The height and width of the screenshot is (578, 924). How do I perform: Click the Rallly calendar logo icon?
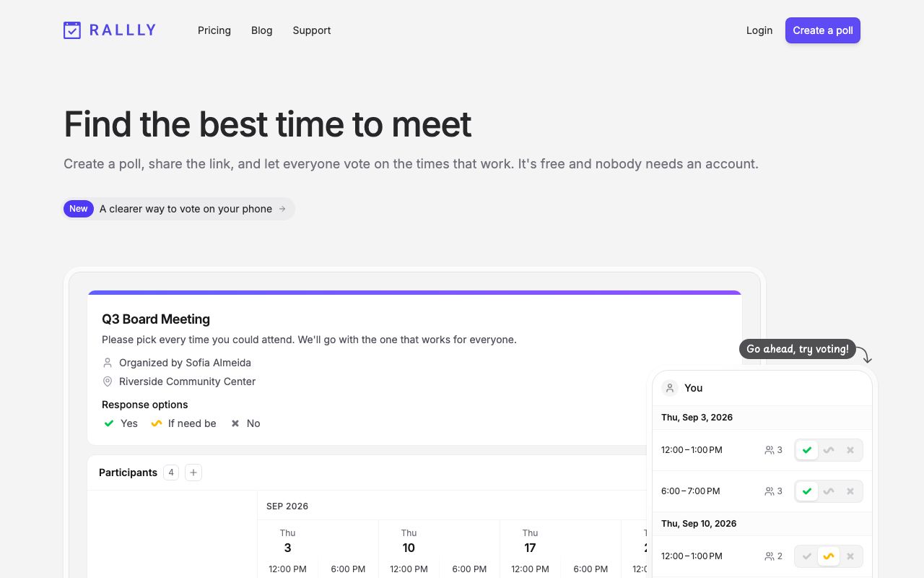pyautogui.click(x=72, y=30)
